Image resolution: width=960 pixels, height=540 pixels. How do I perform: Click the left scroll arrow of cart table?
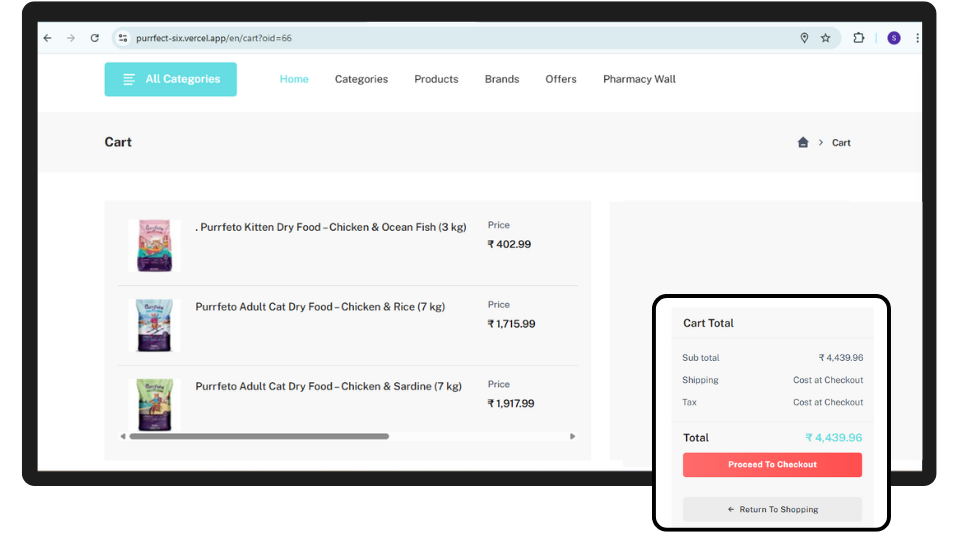pos(123,437)
